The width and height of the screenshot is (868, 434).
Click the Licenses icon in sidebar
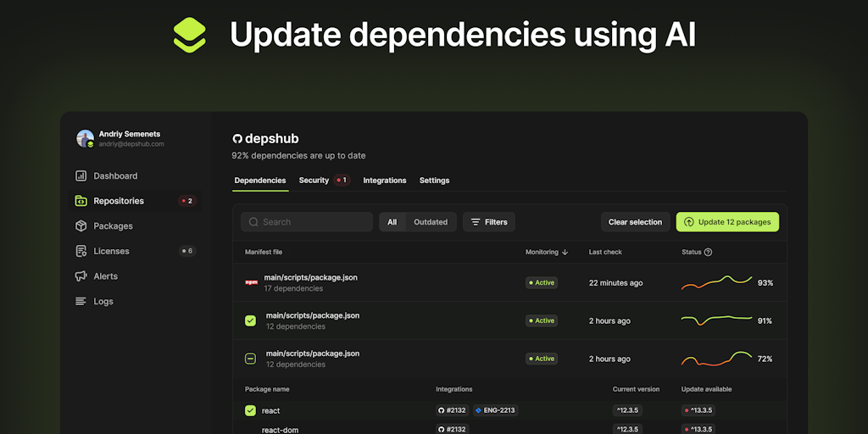click(x=81, y=251)
